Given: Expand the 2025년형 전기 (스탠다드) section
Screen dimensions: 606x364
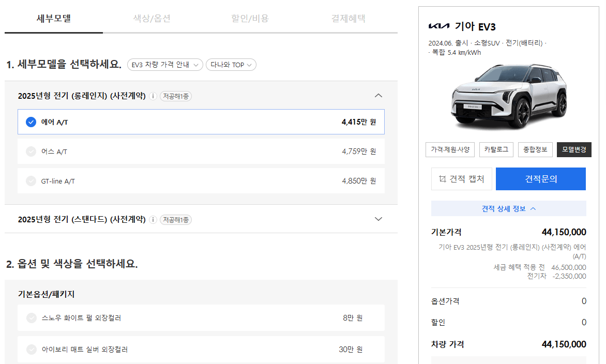Looking at the screenshot, I should tap(378, 219).
